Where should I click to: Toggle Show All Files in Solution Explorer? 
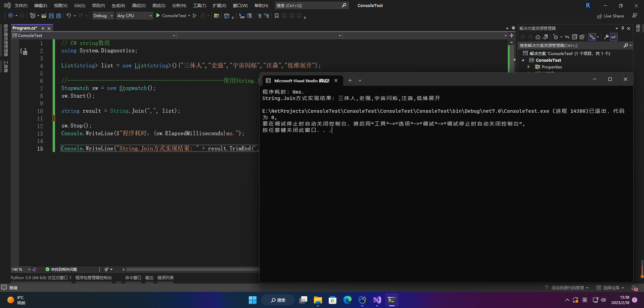pyautogui.click(x=582, y=37)
